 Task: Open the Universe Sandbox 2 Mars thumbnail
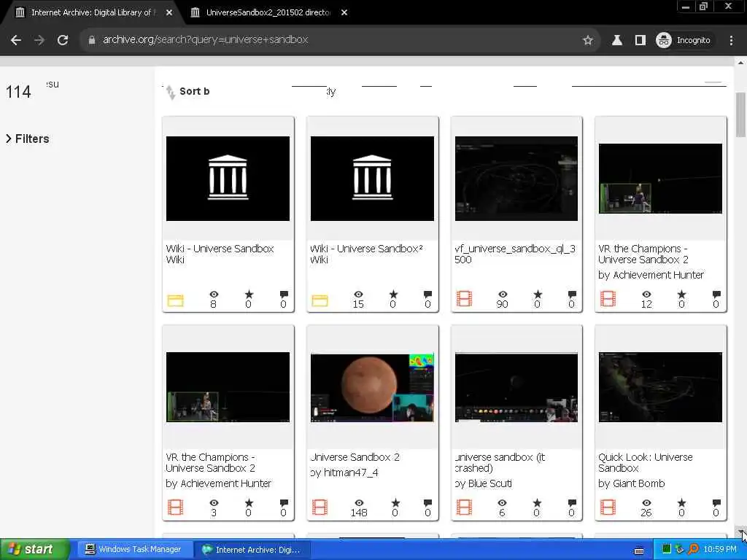372,387
